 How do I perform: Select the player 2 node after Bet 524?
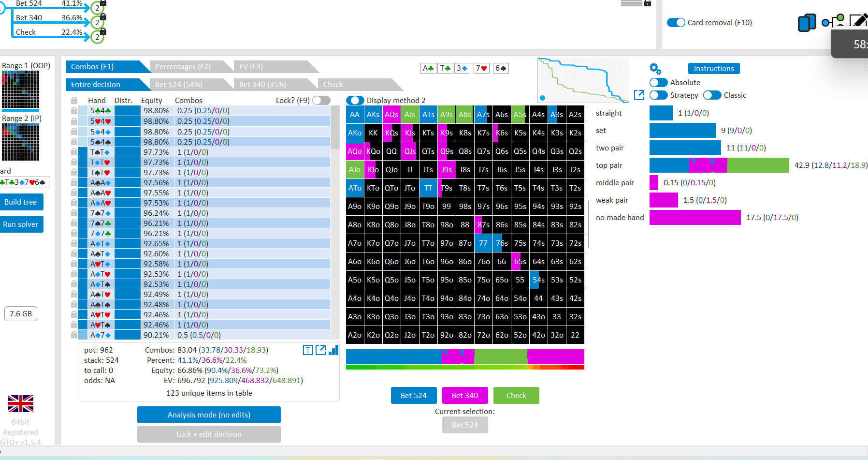97,8
